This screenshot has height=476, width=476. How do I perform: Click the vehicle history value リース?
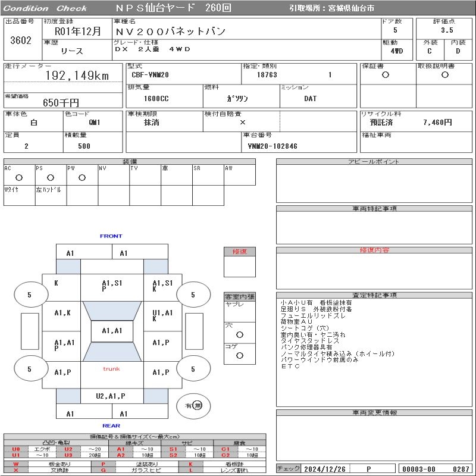click(x=72, y=51)
